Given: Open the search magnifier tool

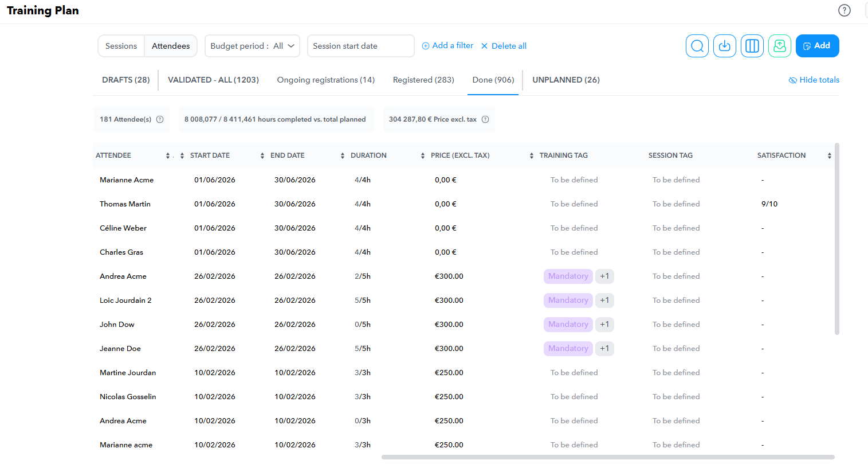Looking at the screenshot, I should click(697, 46).
